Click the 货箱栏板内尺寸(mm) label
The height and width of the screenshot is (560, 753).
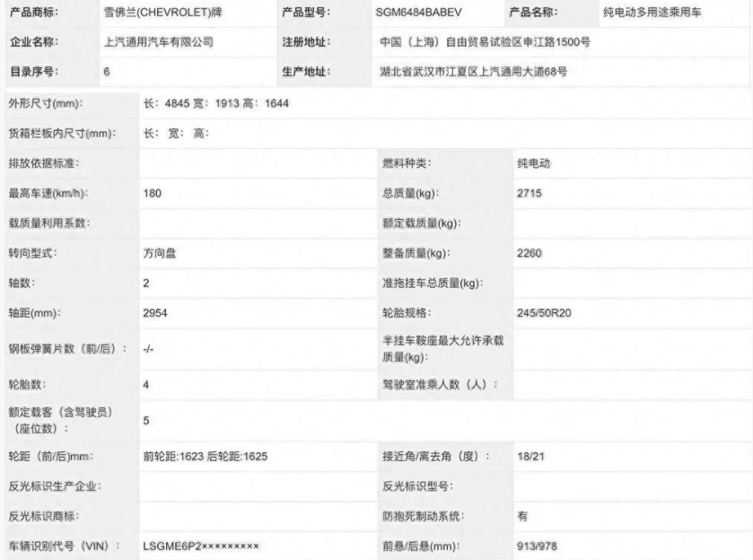(62, 134)
